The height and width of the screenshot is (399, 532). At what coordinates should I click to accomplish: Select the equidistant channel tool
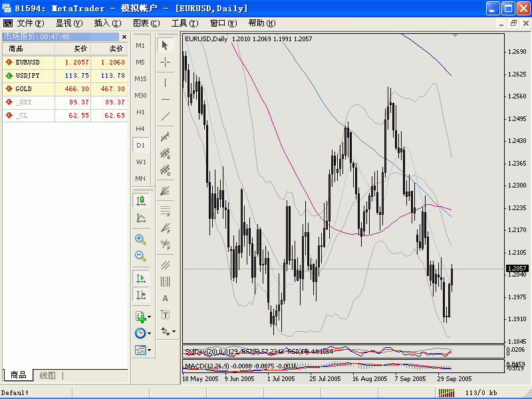tap(165, 265)
